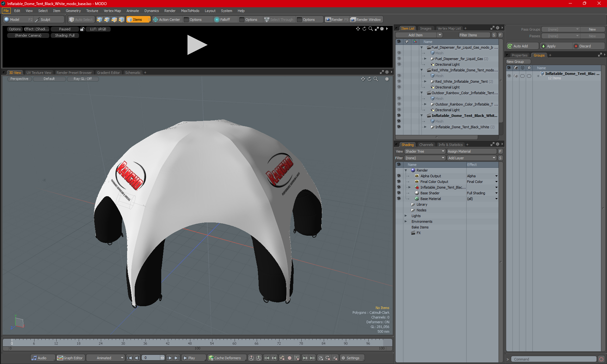Click the second cube selection-mode icon after Auto Select
This screenshot has width=607, height=364.
[x=107, y=20]
